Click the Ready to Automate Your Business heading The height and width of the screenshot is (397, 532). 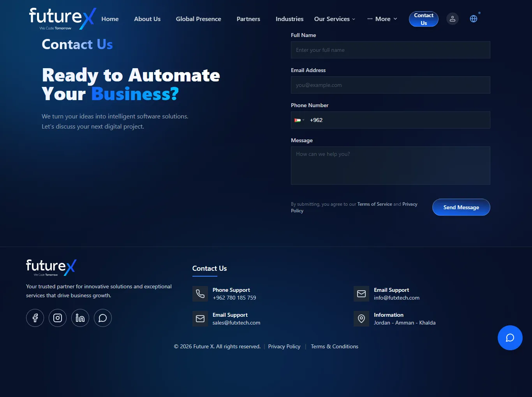click(x=131, y=85)
